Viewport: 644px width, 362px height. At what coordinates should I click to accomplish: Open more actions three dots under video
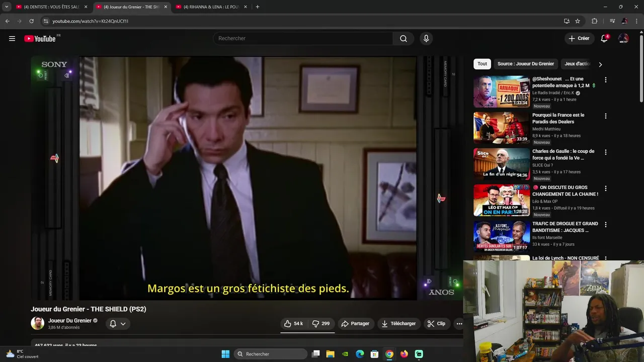click(459, 324)
